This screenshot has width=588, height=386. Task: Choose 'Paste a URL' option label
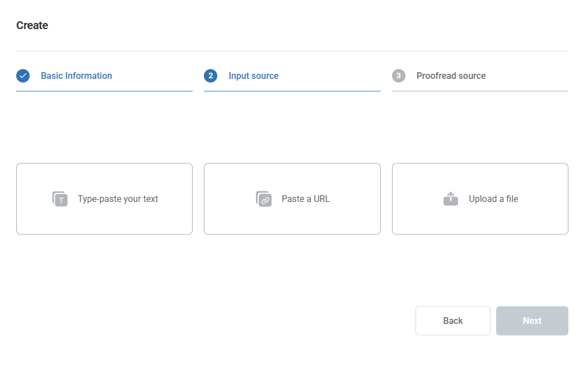pyautogui.click(x=305, y=199)
